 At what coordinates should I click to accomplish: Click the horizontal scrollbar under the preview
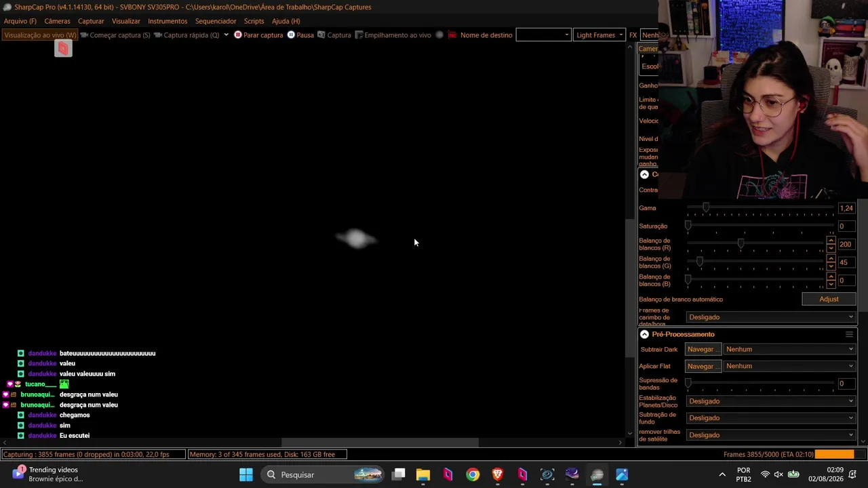pyautogui.click(x=380, y=443)
